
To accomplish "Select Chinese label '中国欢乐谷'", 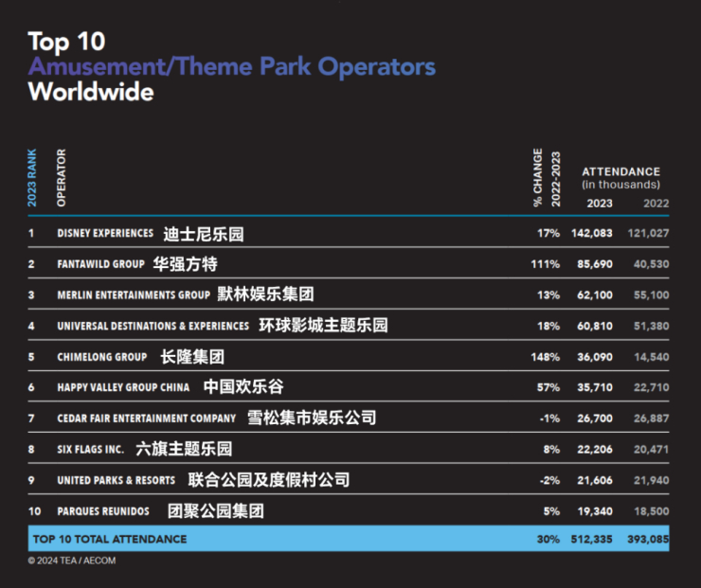I will pos(243,387).
